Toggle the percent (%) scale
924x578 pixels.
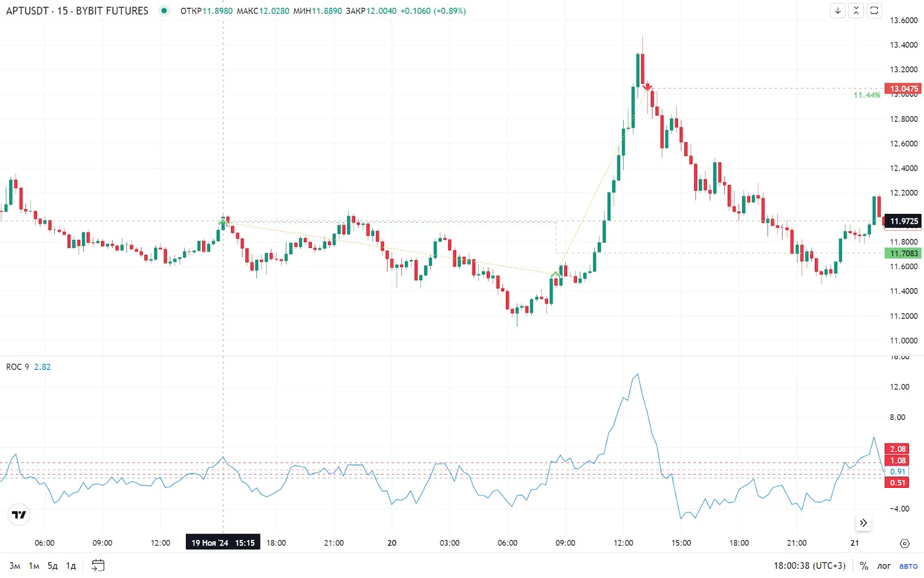click(x=864, y=565)
